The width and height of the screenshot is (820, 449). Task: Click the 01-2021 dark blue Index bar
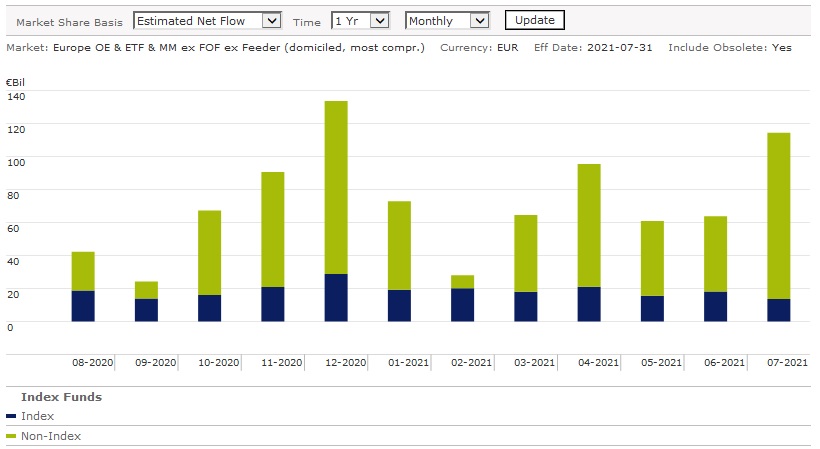pos(399,305)
